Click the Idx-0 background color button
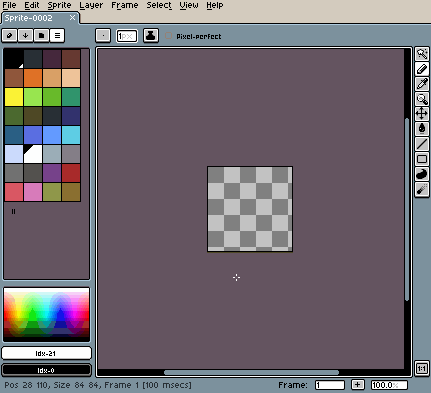The width and height of the screenshot is (431, 393). click(46, 370)
